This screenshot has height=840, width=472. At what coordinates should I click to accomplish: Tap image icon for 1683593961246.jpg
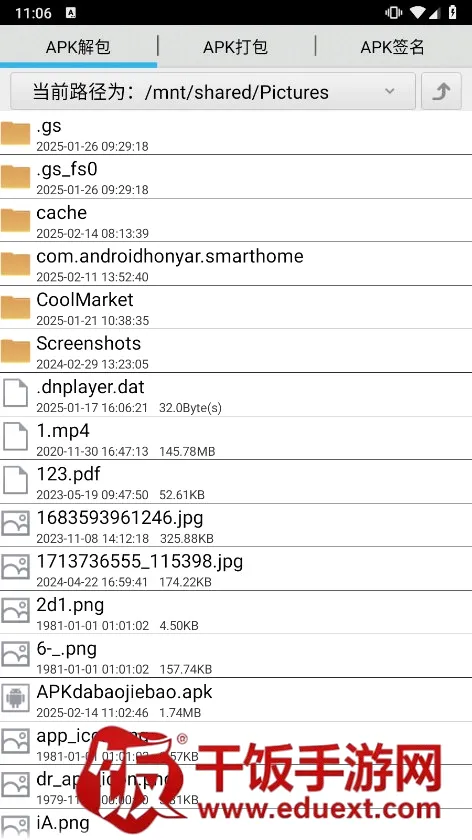coord(15,525)
